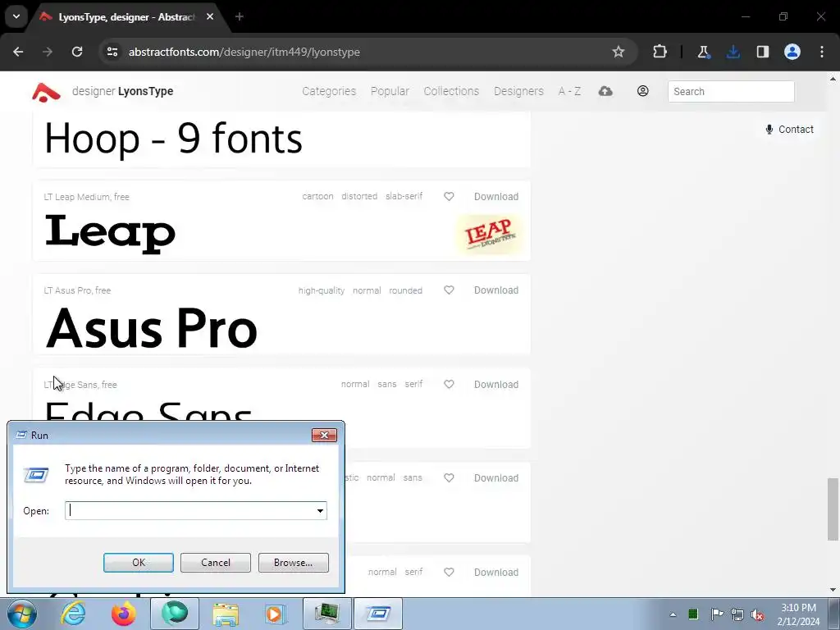840x630 pixels.
Task: Open Collections page
Action: click(452, 91)
